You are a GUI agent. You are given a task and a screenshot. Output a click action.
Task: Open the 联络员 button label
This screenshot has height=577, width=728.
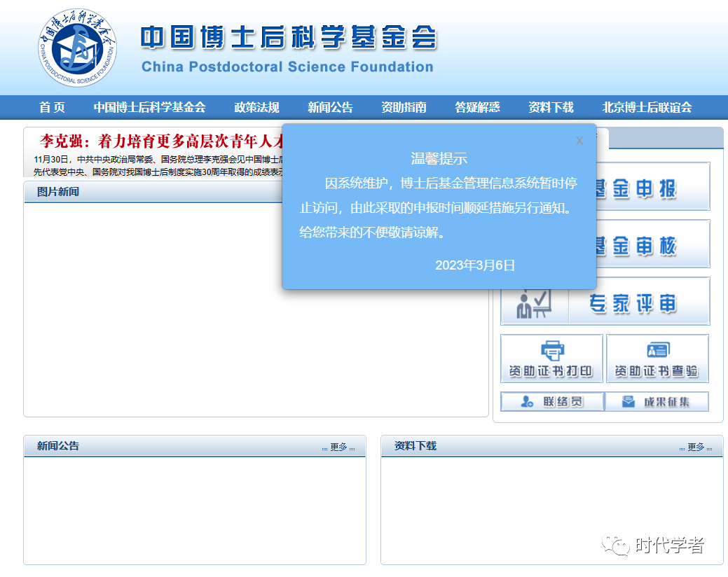pyautogui.click(x=563, y=402)
